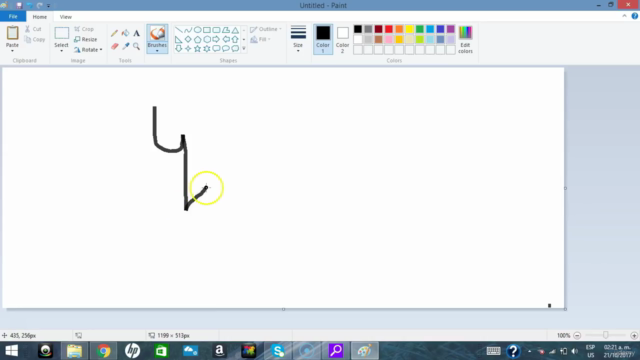The image size is (640, 360).
Task: Click the Resize button
Action: pyautogui.click(x=86, y=40)
